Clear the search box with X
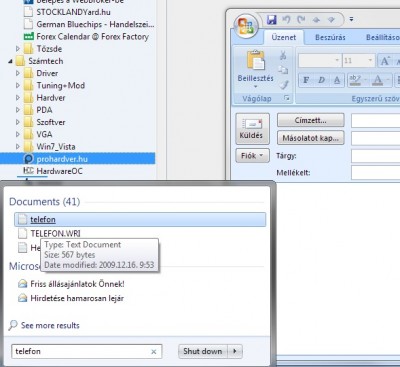Image resolution: width=400 pixels, height=367 pixels. coord(154,352)
